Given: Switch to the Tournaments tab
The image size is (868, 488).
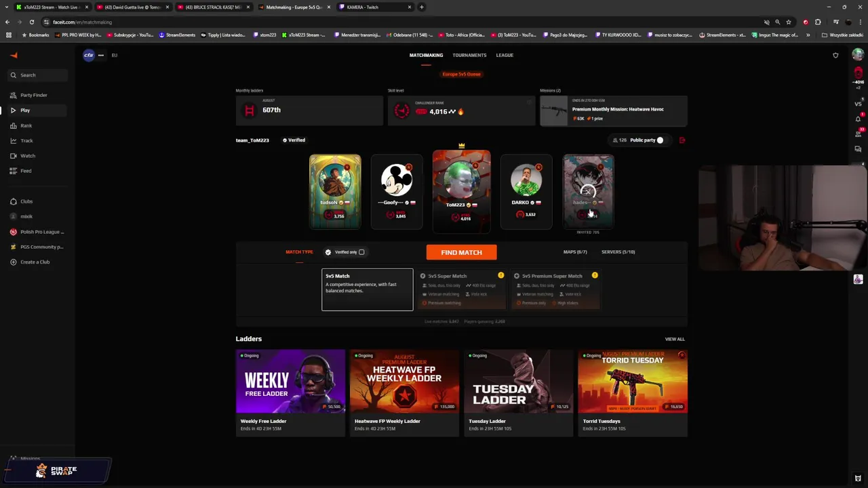Looking at the screenshot, I should (x=469, y=55).
